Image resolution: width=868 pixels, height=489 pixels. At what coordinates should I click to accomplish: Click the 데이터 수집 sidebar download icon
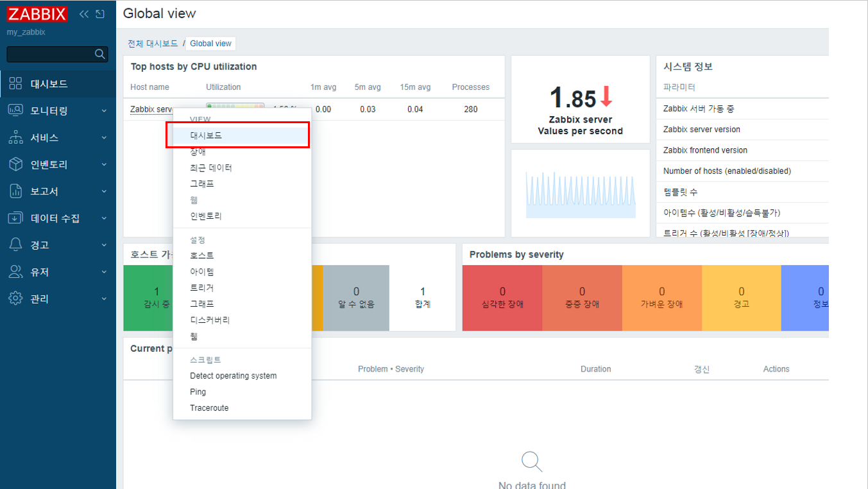pyautogui.click(x=15, y=218)
